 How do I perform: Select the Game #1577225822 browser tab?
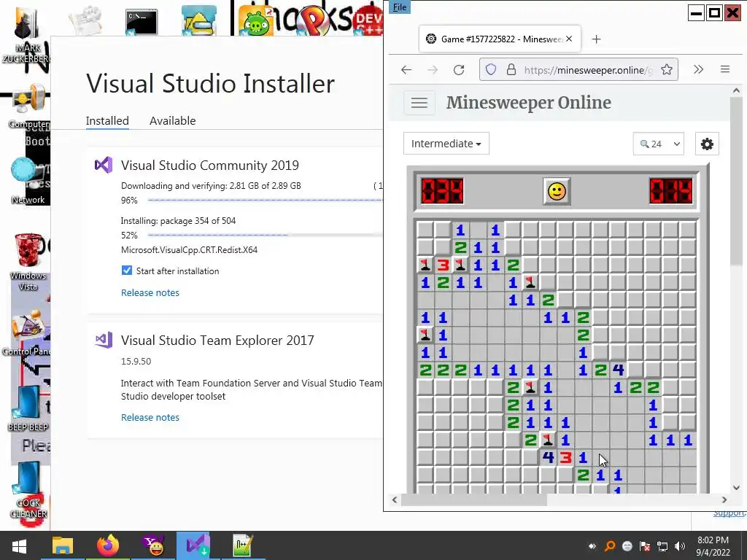tap(500, 39)
